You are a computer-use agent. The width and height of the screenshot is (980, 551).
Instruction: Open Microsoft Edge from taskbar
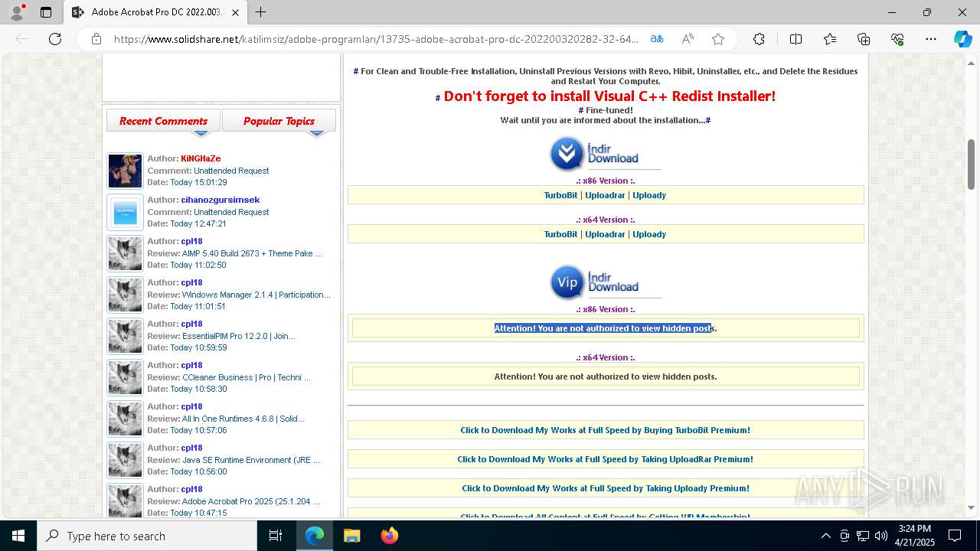coord(315,536)
